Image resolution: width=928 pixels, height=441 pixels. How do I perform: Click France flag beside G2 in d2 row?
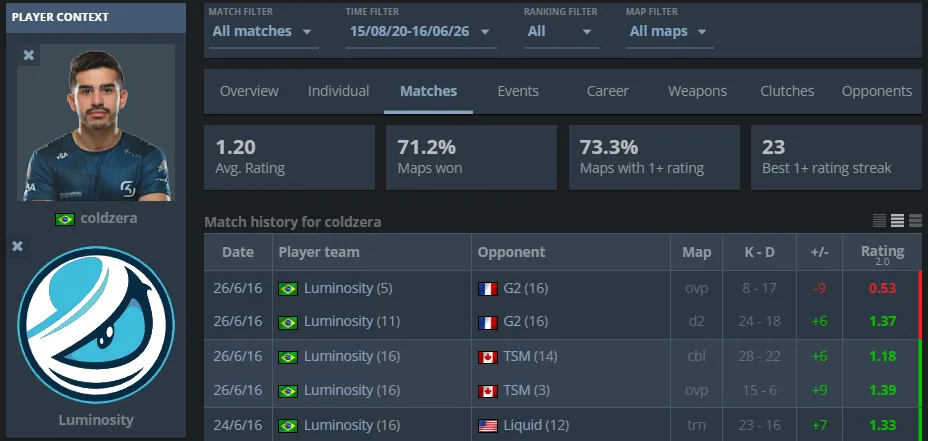tap(488, 323)
